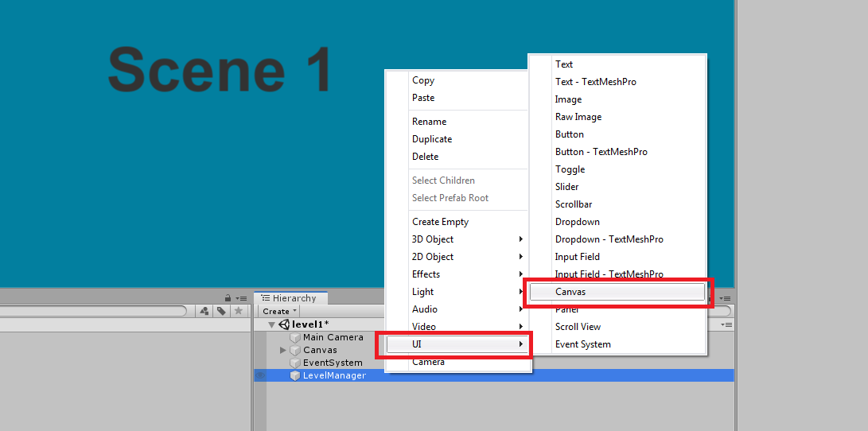This screenshot has height=431, width=868.
Task: Choose Button - TextMeshPro from the submenu
Action: point(601,152)
